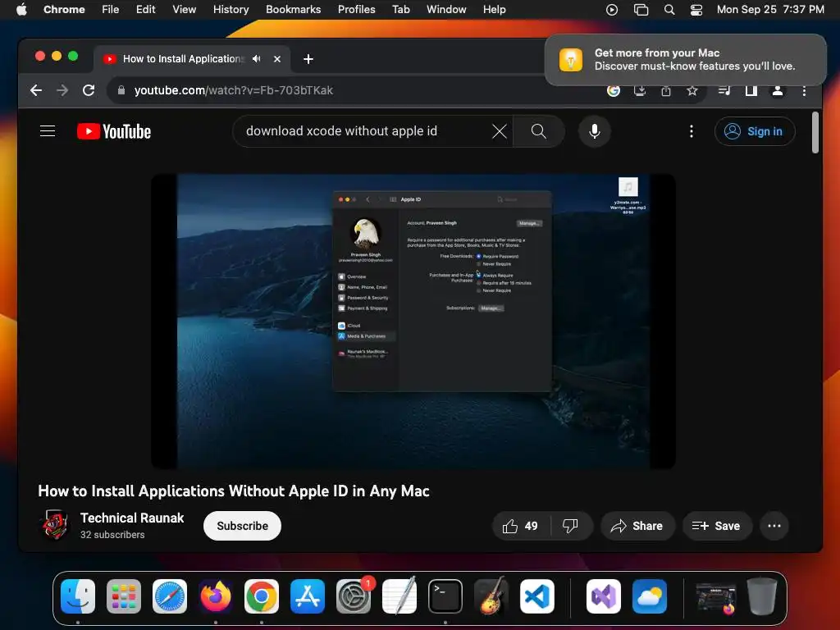Open Launchpad from the Dock
Viewport: 840px width, 630px height.
pyautogui.click(x=124, y=596)
